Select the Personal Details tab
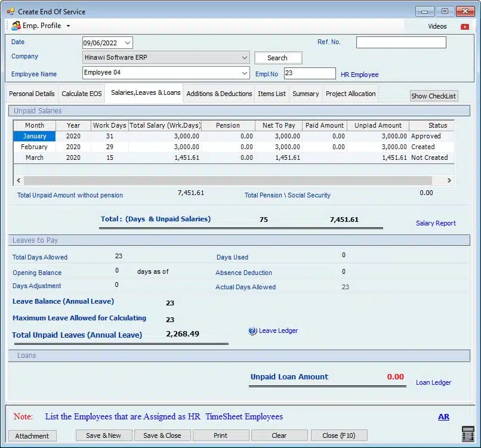The width and height of the screenshot is (481, 448). [x=32, y=94]
